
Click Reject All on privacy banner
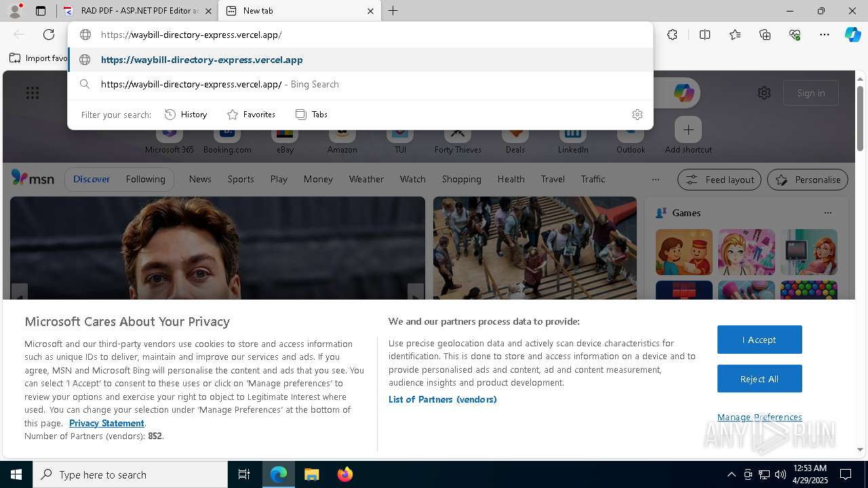point(759,379)
